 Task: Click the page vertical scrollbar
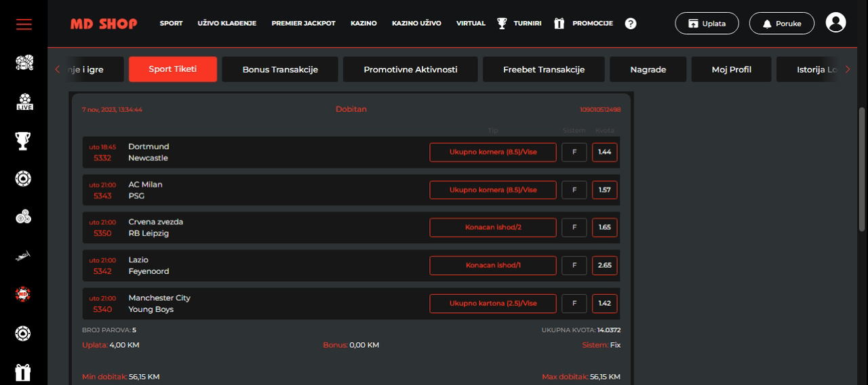[863, 169]
